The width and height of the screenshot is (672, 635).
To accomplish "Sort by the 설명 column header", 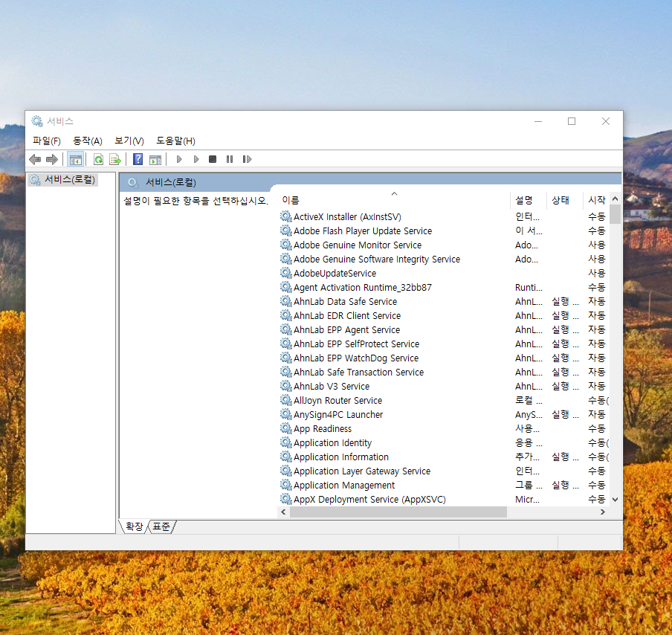I will [x=528, y=200].
